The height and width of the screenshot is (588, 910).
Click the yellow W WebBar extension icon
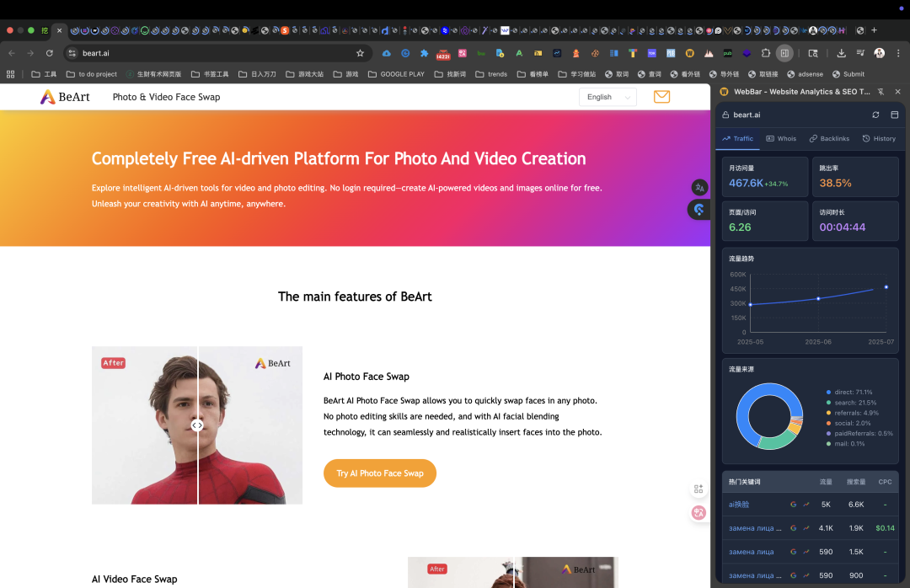[x=689, y=53]
